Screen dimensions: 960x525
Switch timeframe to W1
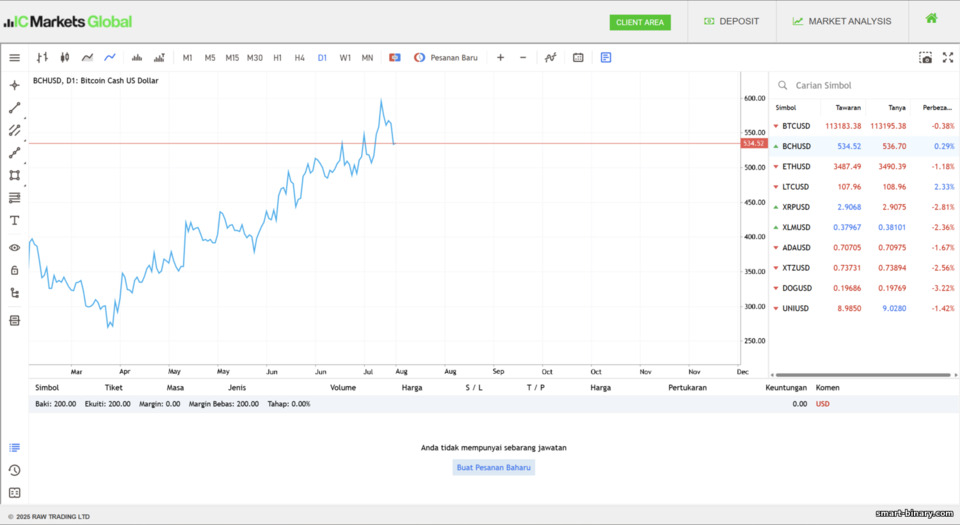(x=345, y=58)
